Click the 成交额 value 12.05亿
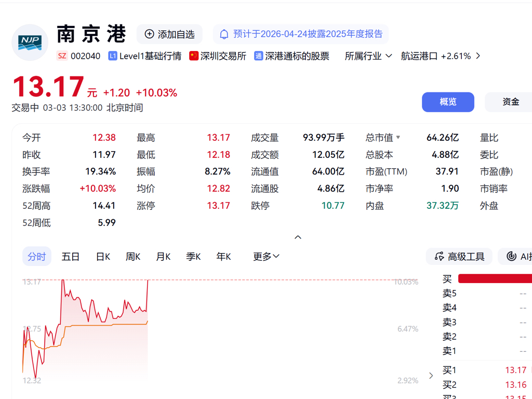The image size is (532, 399). (328, 155)
